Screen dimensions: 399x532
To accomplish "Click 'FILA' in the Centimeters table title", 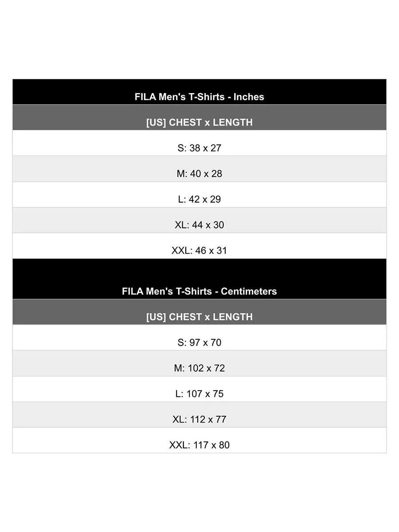I will 133,291.
